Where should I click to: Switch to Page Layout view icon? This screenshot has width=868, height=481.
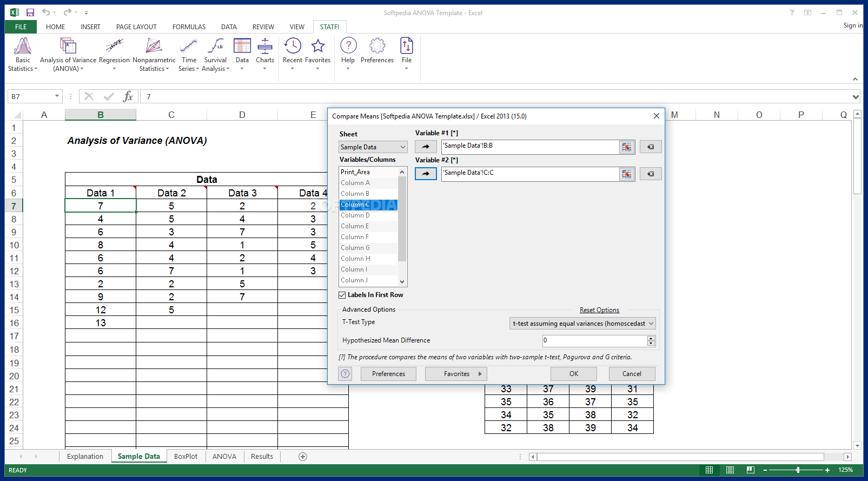(x=730, y=470)
